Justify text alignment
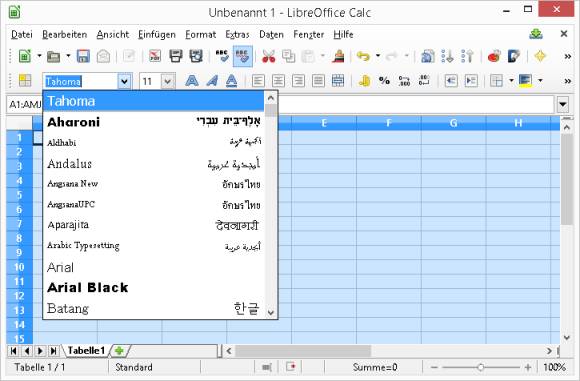580x381 pixels. pos(318,81)
